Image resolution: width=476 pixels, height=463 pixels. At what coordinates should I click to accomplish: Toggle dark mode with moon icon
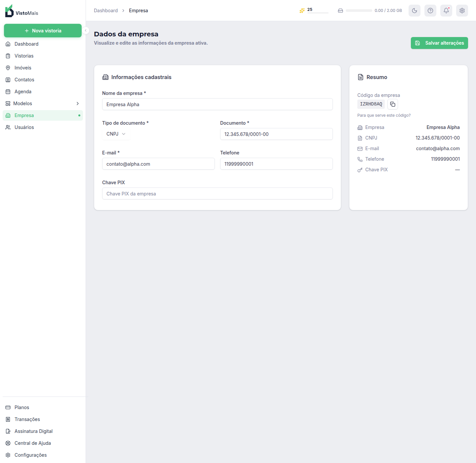pos(415,11)
